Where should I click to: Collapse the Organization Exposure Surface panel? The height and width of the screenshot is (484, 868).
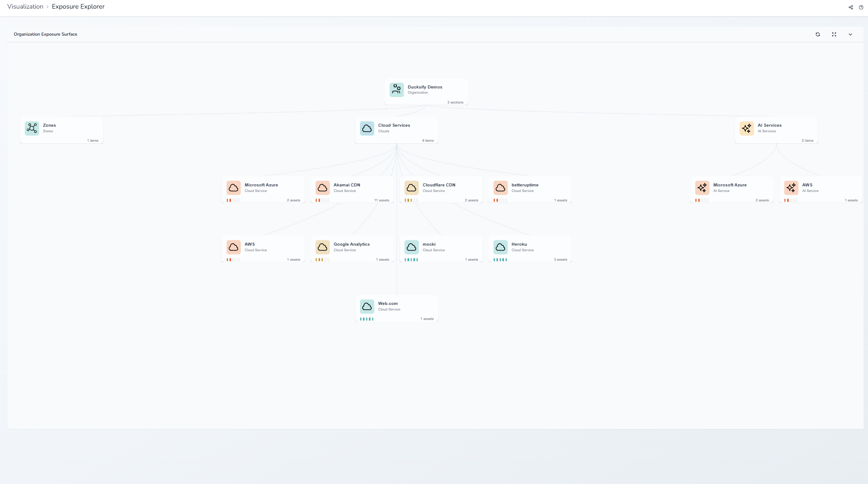click(850, 34)
